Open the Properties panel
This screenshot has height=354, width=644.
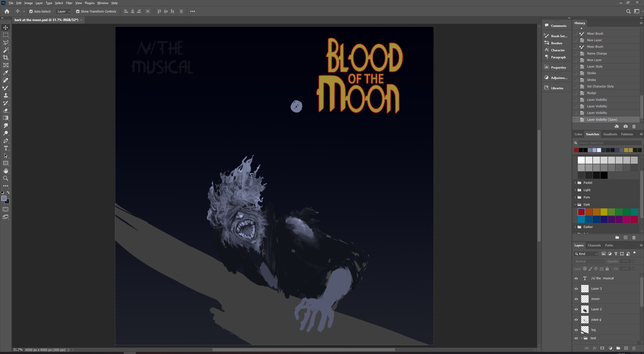pos(556,67)
